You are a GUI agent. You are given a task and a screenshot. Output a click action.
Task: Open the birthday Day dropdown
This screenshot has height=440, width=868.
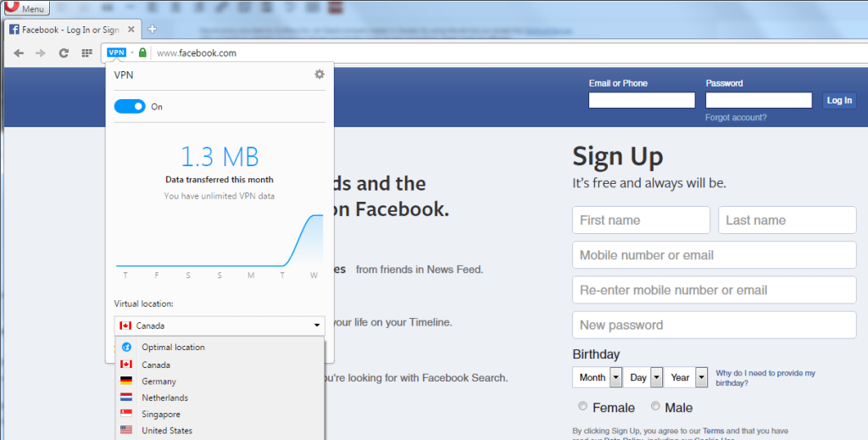[x=643, y=377]
